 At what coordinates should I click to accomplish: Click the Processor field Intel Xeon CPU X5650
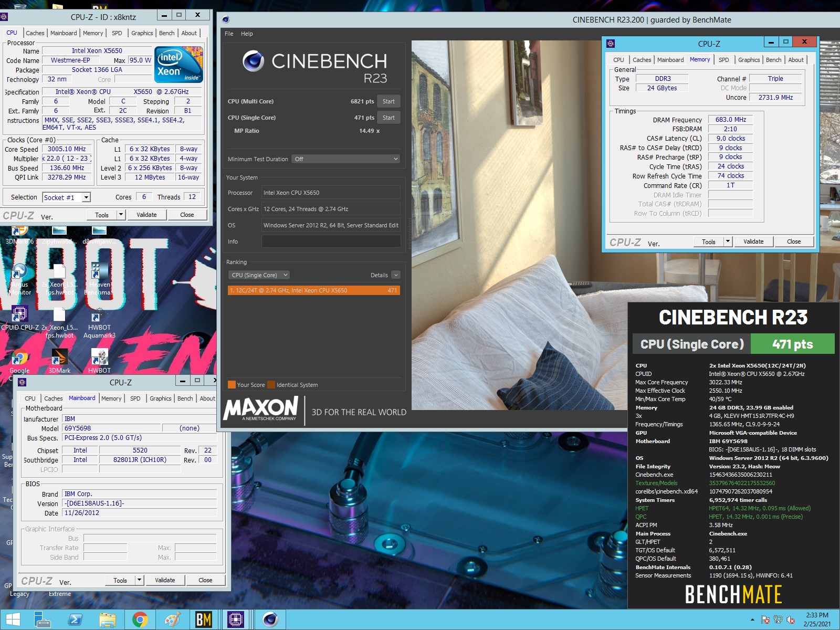[x=331, y=193]
